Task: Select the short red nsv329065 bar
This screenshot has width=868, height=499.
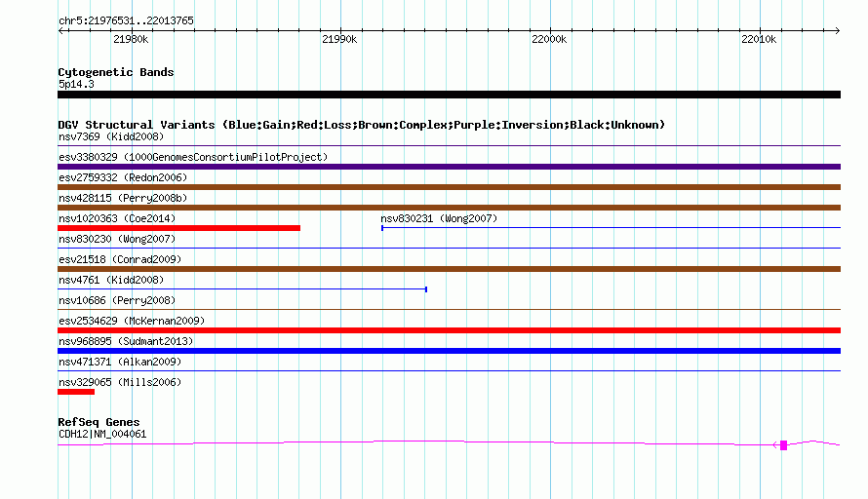Action: point(76,392)
